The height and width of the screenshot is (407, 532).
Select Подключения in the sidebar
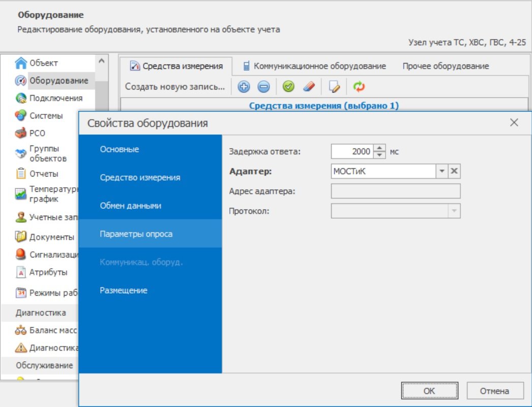pyautogui.click(x=56, y=98)
